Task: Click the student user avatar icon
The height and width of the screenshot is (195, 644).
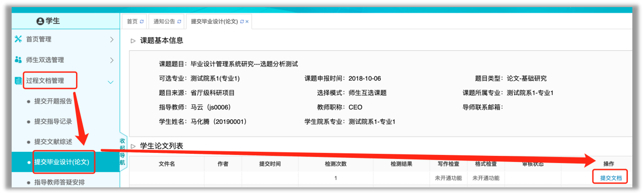Action: pos(41,21)
